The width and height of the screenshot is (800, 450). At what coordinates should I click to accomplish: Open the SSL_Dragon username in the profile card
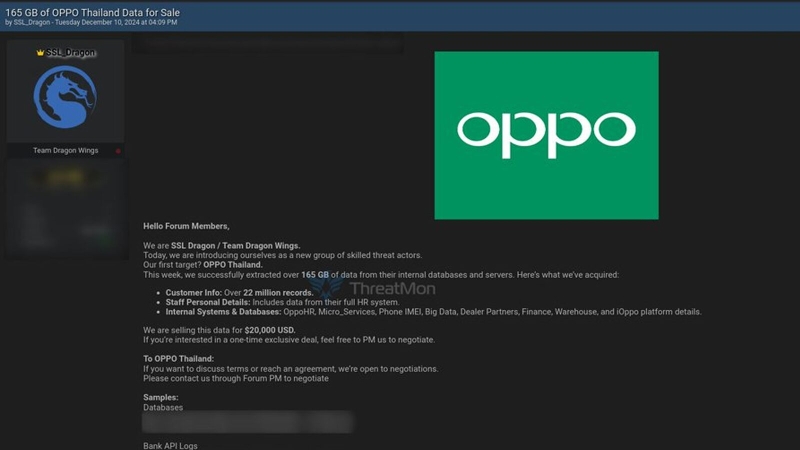(70, 53)
